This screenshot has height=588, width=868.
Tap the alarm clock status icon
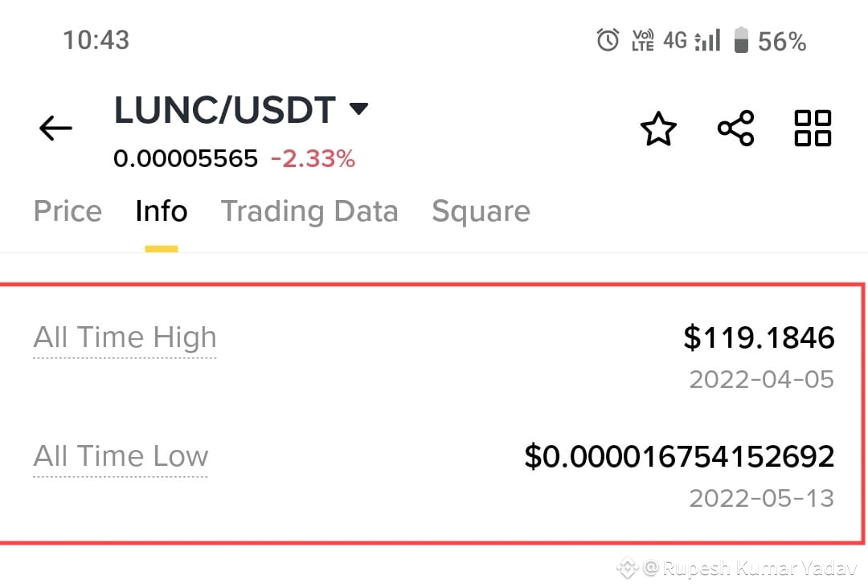[608, 40]
